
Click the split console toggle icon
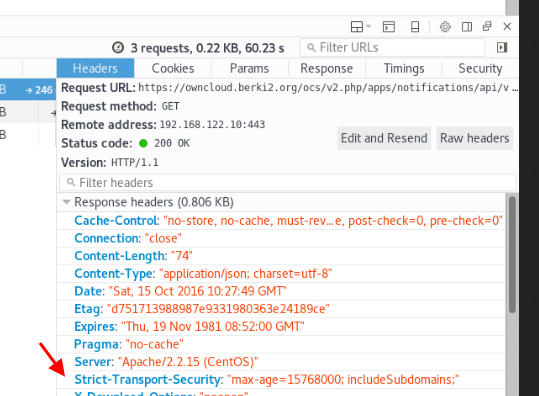click(x=389, y=26)
